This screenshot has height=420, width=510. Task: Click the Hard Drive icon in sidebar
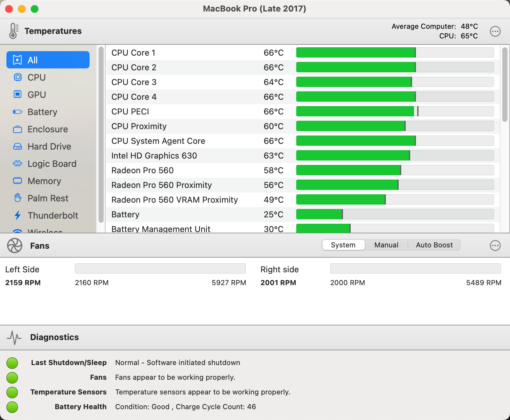point(18,146)
